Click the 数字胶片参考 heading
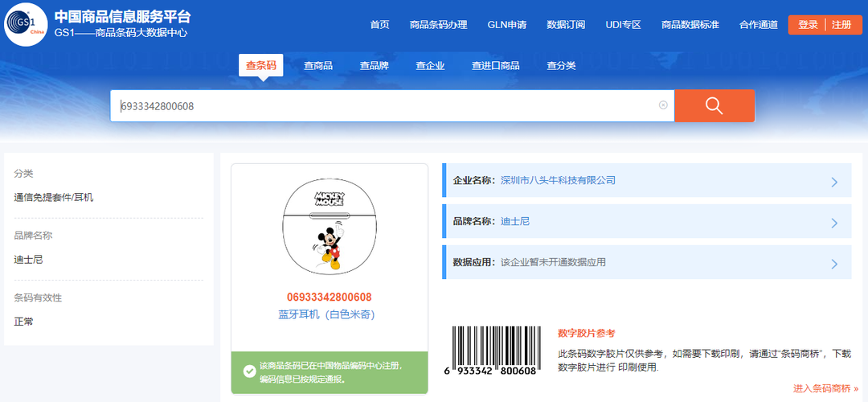868x402 pixels. (586, 334)
